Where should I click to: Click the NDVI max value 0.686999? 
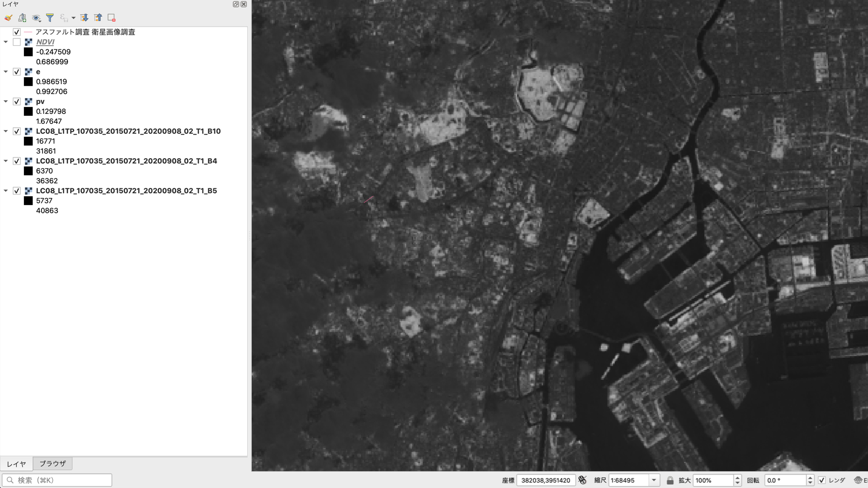coord(52,62)
